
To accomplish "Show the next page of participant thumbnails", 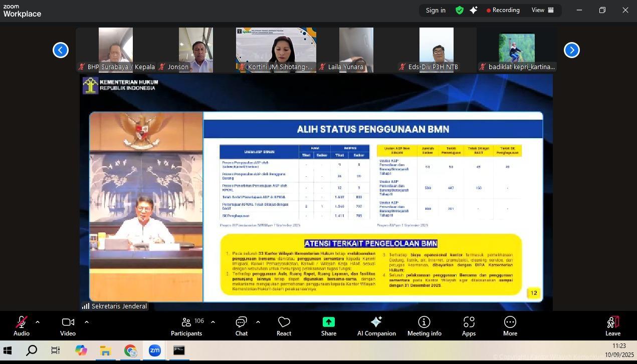I will [x=571, y=50].
